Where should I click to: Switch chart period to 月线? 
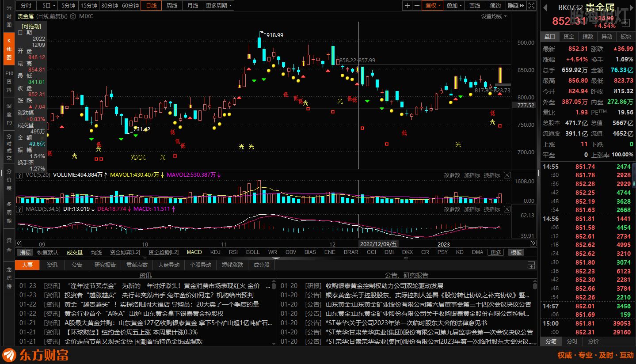click(x=192, y=5)
